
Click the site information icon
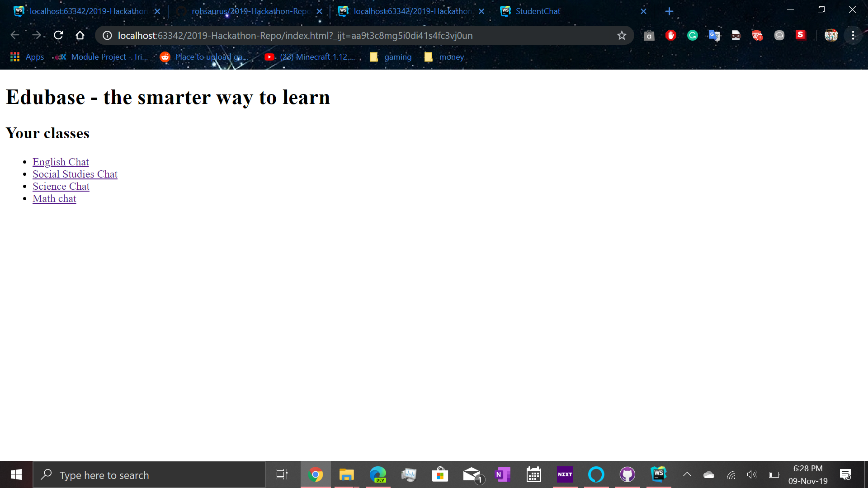coord(107,35)
